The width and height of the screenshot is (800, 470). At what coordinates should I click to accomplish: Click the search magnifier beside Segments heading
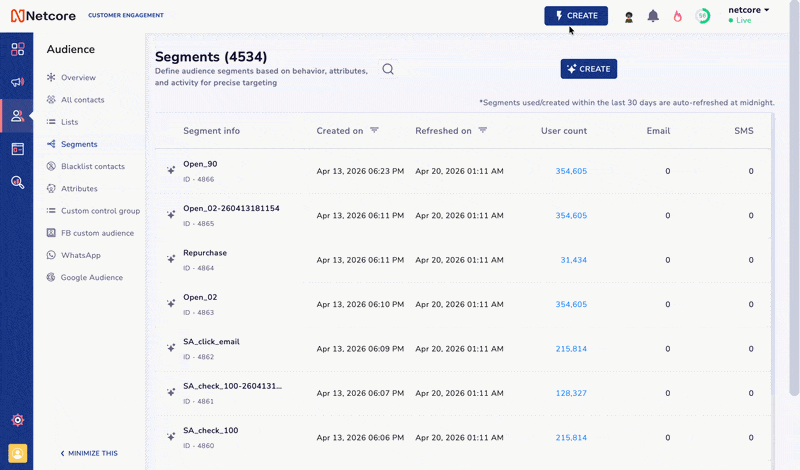[x=388, y=69]
